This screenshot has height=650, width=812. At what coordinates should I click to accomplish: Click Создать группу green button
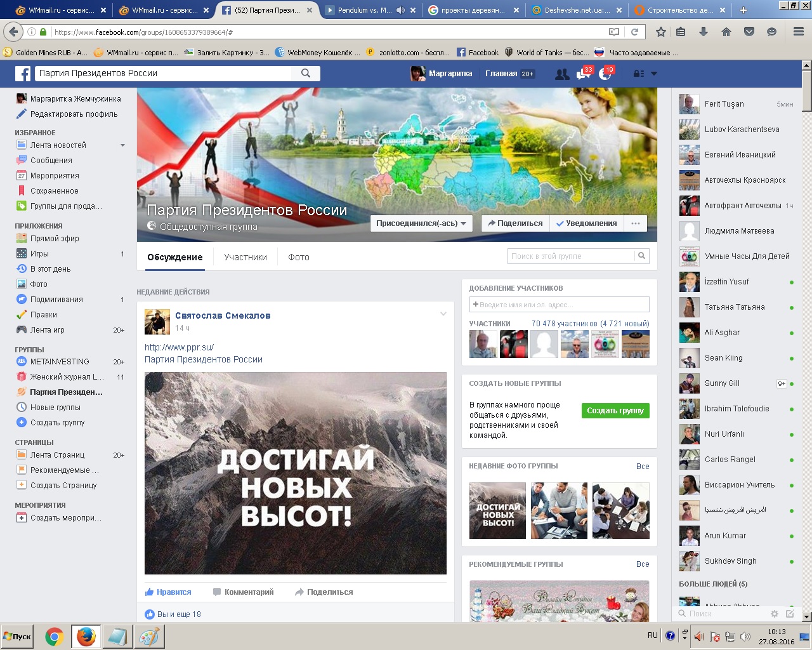click(x=615, y=411)
